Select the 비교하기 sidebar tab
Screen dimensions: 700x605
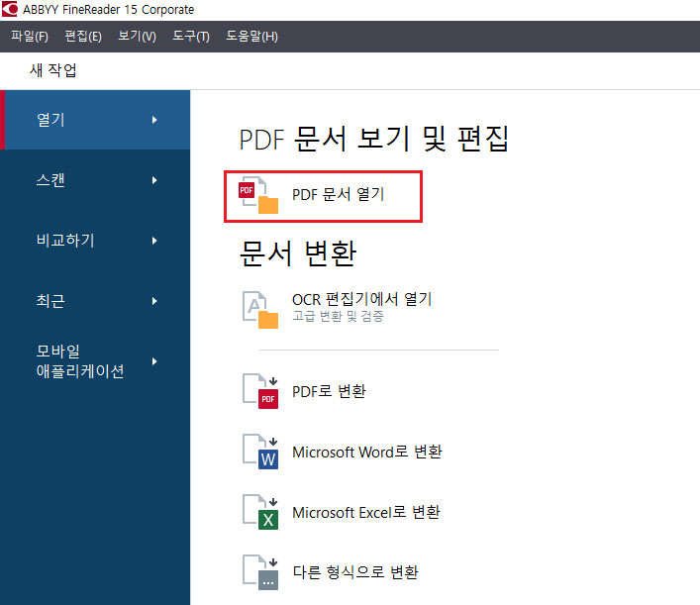click(x=95, y=241)
